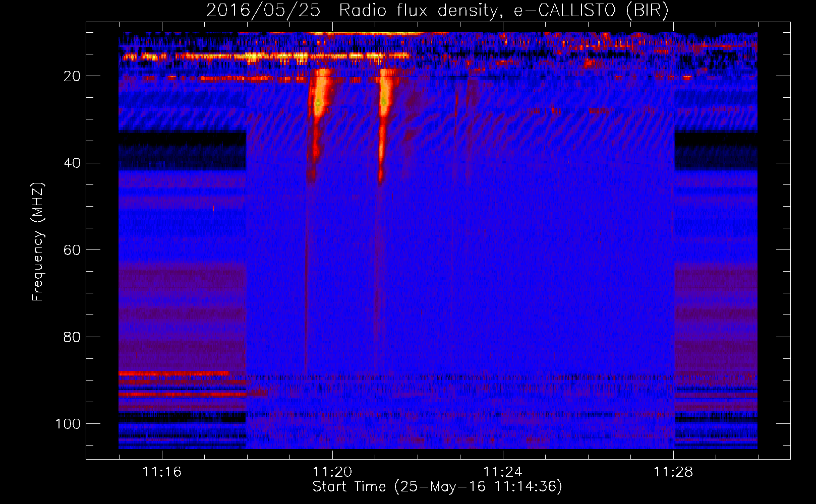816x504 pixels.
Task: Click the 'Start Time (25-May-16 11:14:36)' label
Action: tap(437, 487)
